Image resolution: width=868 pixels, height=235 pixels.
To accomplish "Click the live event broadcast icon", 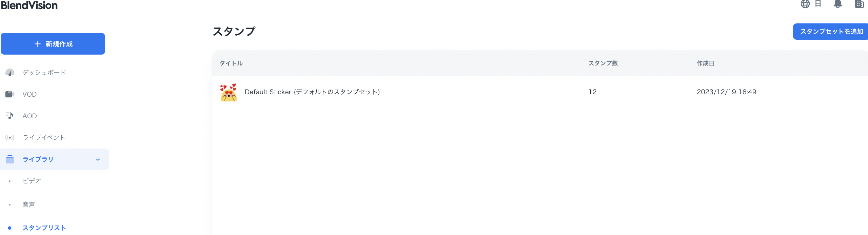I will pyautogui.click(x=10, y=138).
